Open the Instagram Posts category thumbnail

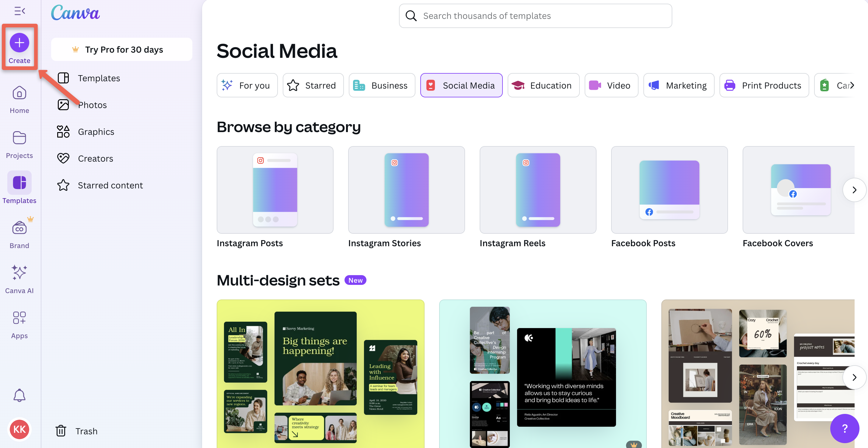[x=275, y=190]
